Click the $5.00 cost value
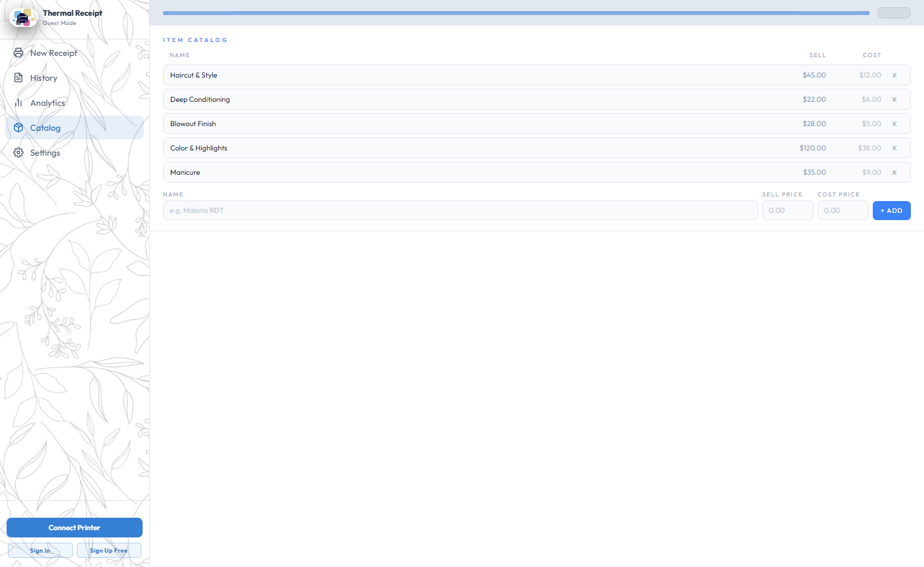The width and height of the screenshot is (924, 567). 871,124
